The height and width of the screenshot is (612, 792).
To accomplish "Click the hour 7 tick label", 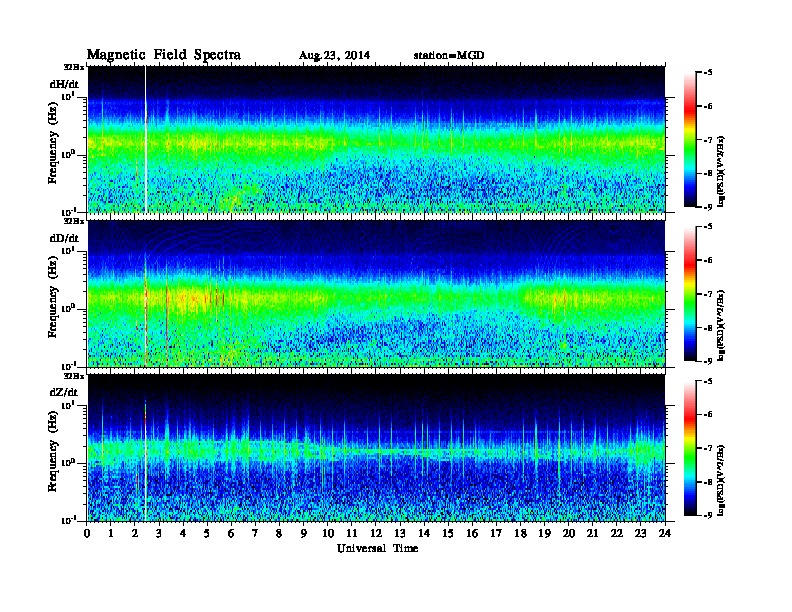I will pos(255,533).
